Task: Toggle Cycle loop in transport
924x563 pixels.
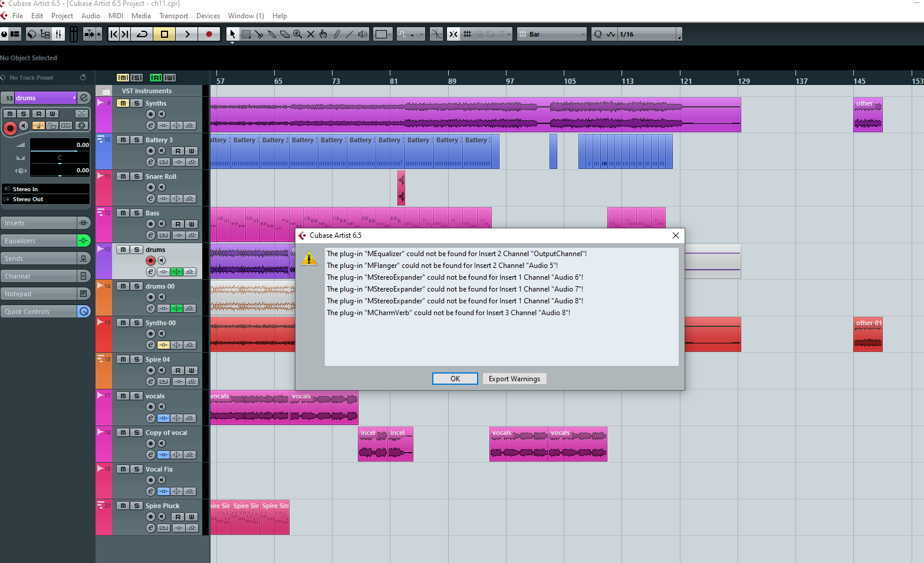Action: point(142,34)
